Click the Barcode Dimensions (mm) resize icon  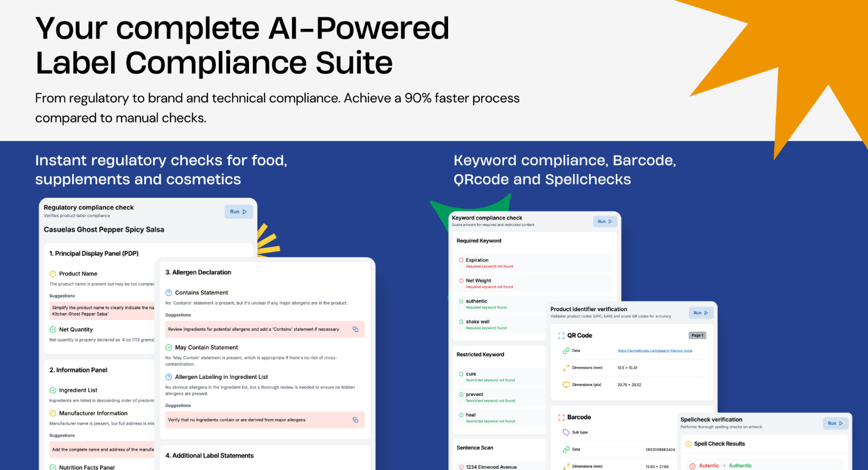pos(566,466)
